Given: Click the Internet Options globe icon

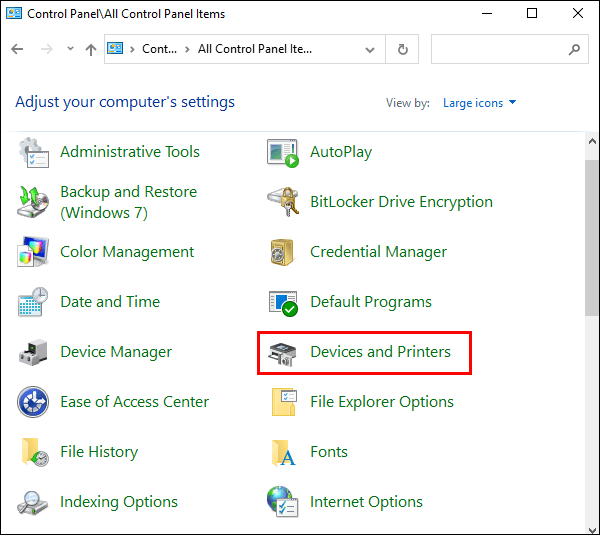Looking at the screenshot, I should (283, 502).
